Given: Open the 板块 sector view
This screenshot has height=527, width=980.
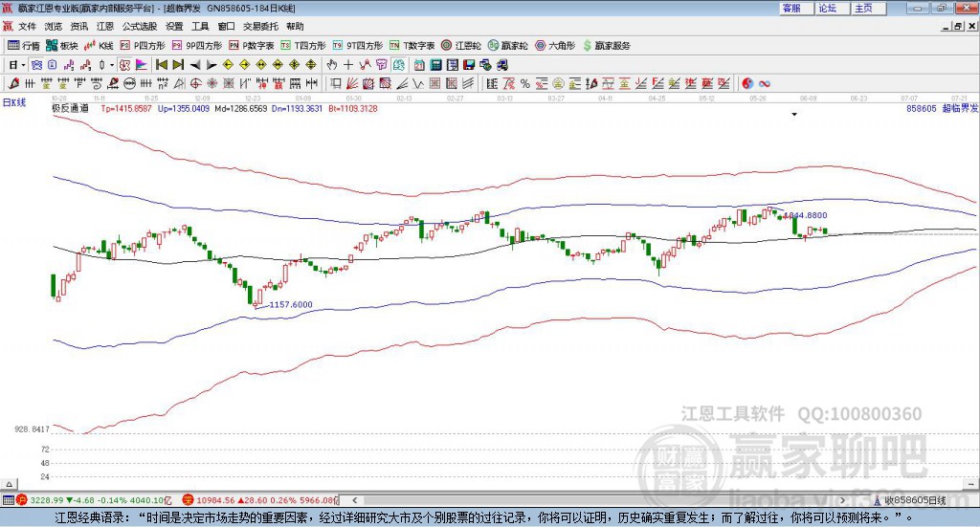Looking at the screenshot, I should pos(61,46).
